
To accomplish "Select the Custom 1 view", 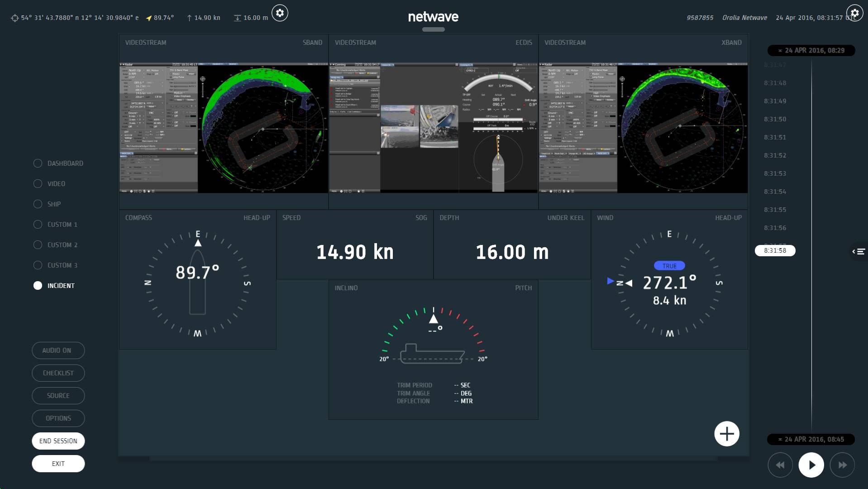I will (x=56, y=225).
